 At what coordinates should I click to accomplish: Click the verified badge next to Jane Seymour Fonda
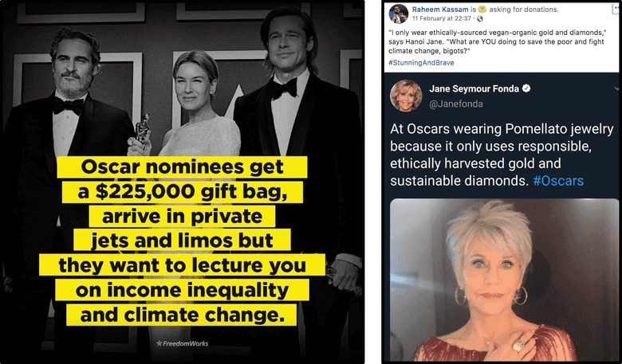(526, 88)
